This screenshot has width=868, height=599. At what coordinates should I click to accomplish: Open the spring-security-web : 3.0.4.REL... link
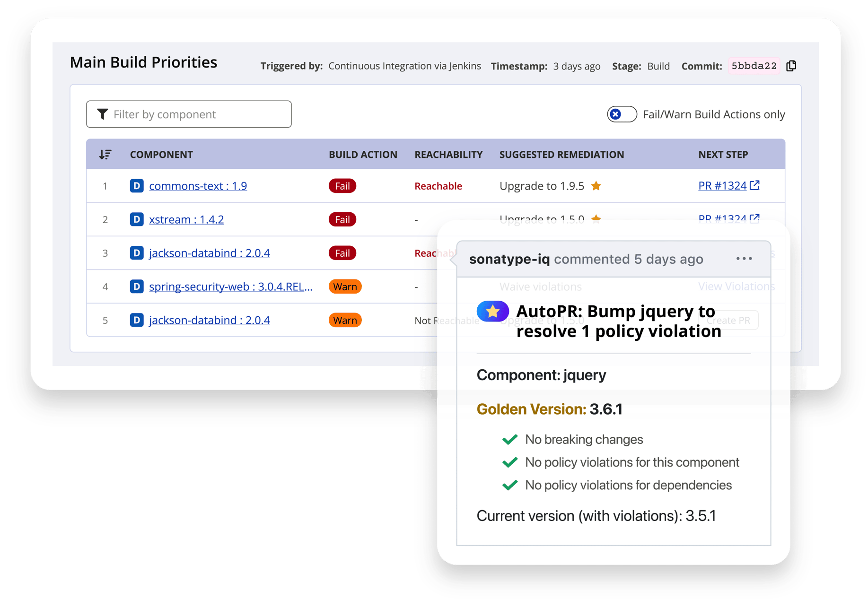click(x=231, y=286)
